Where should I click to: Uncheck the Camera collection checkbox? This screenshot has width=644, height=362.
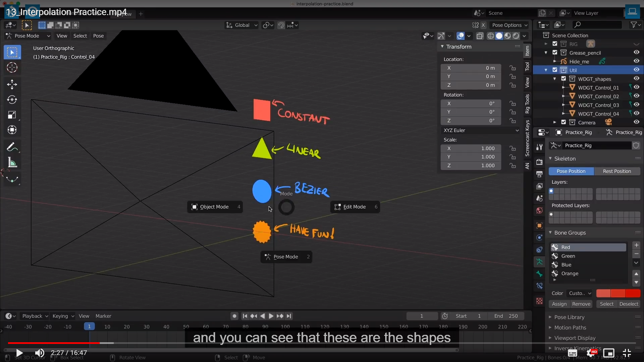point(563,122)
